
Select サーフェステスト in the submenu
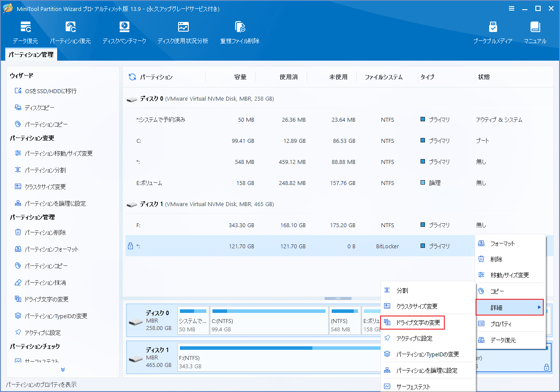click(428, 386)
